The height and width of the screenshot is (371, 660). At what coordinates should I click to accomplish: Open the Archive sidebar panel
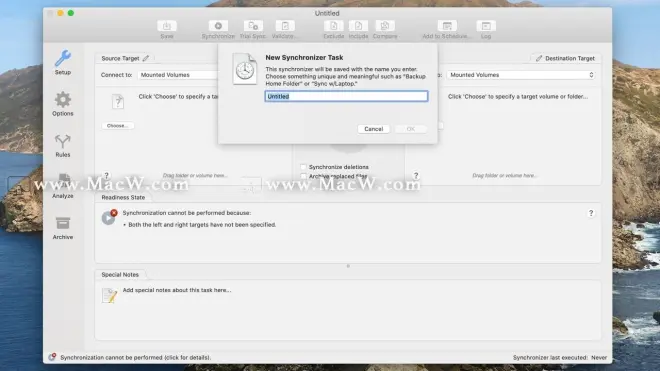click(63, 228)
